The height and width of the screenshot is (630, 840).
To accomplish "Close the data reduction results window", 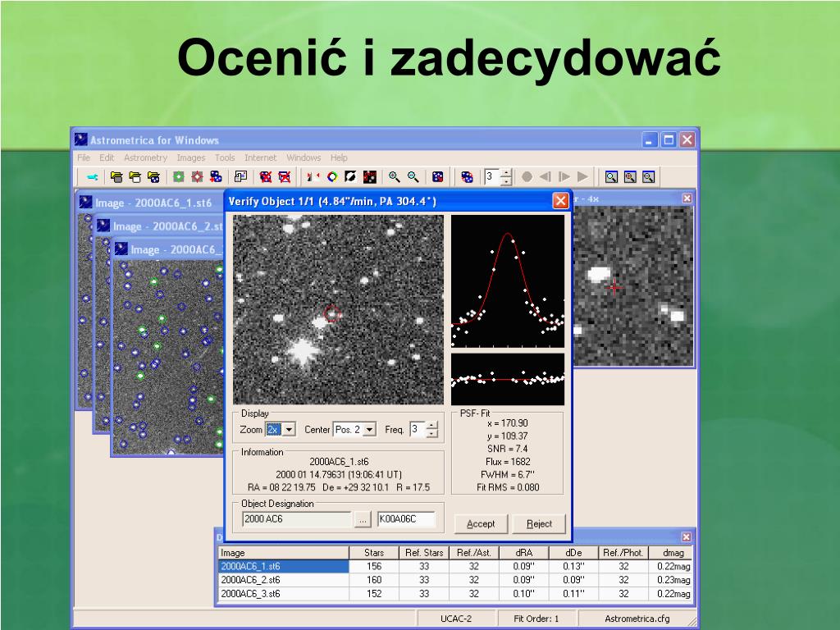I will [687, 536].
